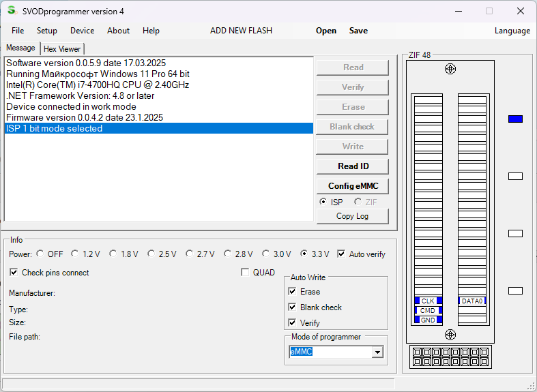
Task: Select the 'Intel(R) Core(TM) i7-4700HQ' log line
Action: pyautogui.click(x=159, y=85)
